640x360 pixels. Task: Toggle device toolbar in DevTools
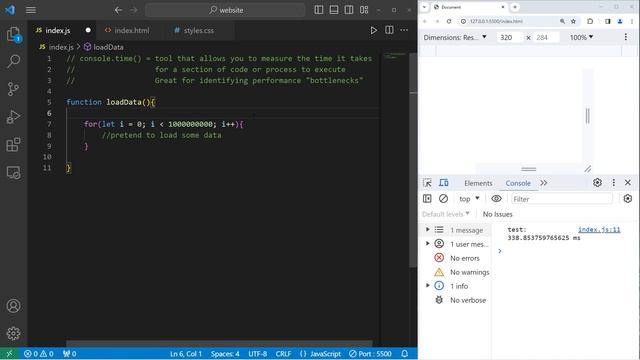tap(444, 183)
